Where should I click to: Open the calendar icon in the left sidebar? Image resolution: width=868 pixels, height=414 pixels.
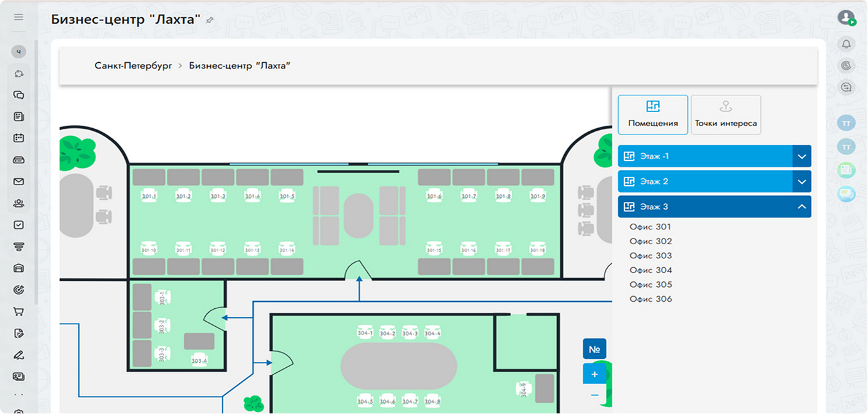point(19,138)
